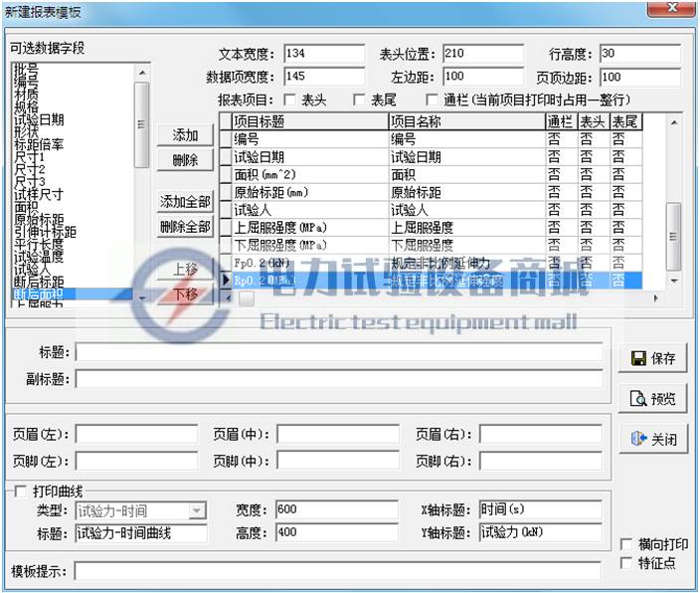Click the 关闭 (Close) door icon button

[653, 439]
